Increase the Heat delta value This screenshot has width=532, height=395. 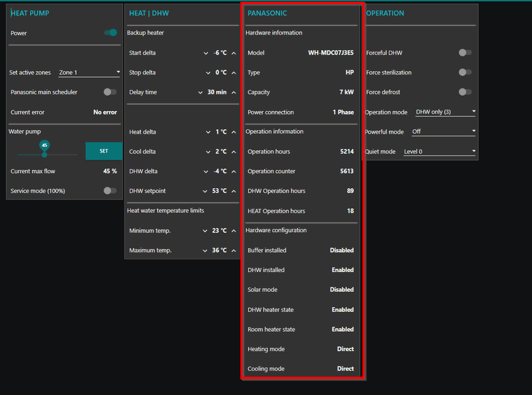[x=234, y=132]
